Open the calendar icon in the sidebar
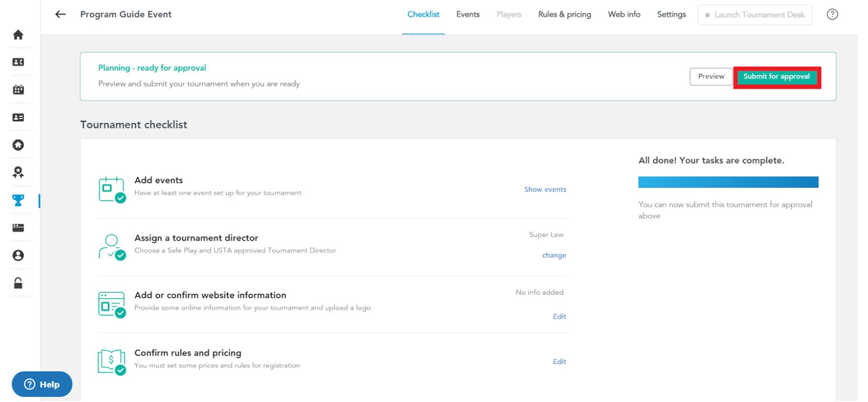This screenshot has height=402, width=868. tap(18, 90)
